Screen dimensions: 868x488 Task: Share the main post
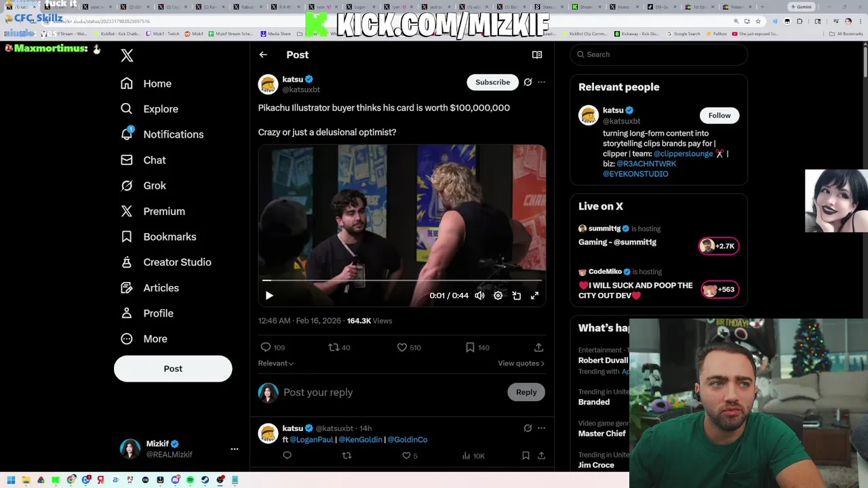[x=538, y=347]
